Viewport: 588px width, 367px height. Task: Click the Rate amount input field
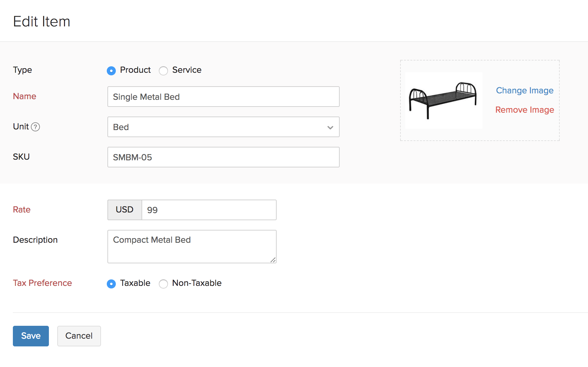(209, 210)
